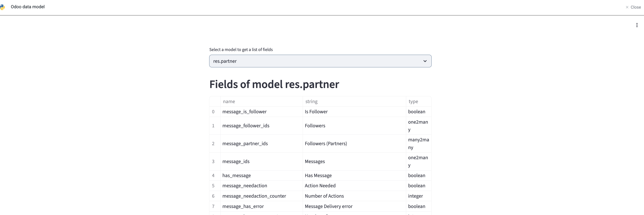This screenshot has height=215, width=644.
Task: Click the res.partner model select box
Action: [x=320, y=61]
